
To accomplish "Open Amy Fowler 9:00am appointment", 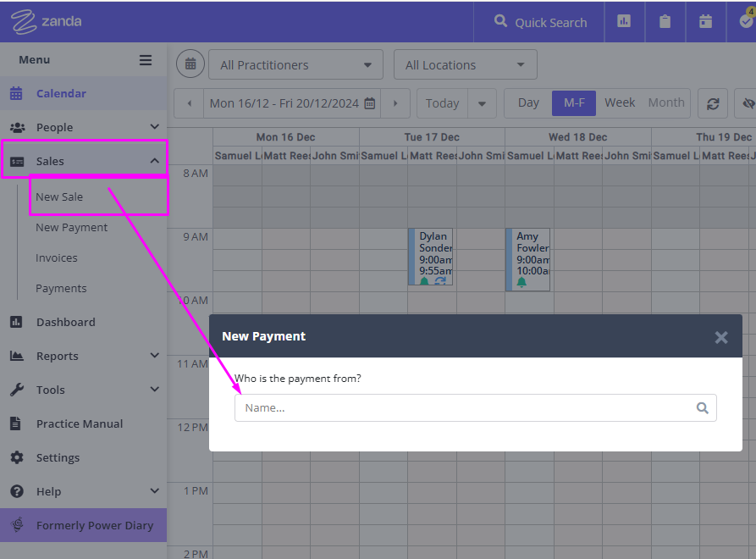I will coord(528,259).
